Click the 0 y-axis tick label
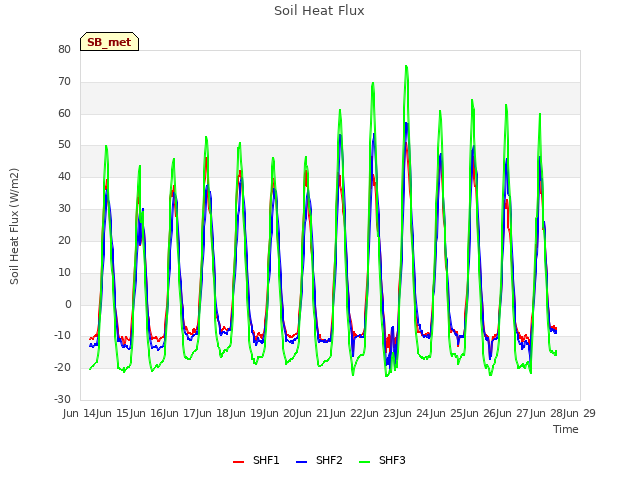This screenshot has width=640, height=480. coord(68,304)
